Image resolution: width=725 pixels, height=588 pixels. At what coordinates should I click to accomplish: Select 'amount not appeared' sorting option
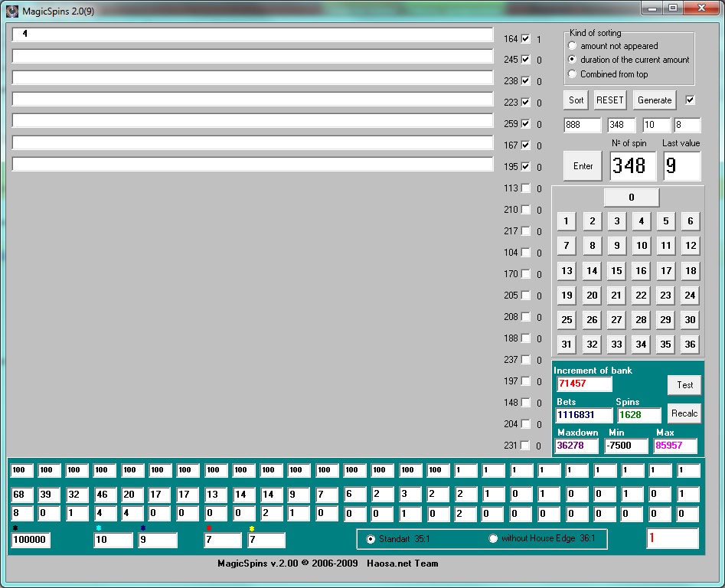tap(613, 46)
